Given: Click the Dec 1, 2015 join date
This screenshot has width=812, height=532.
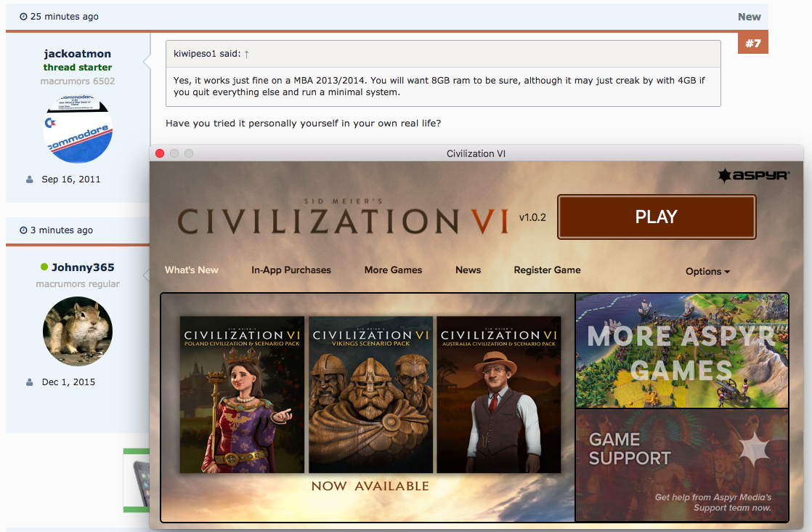Looking at the screenshot, I should [x=68, y=382].
